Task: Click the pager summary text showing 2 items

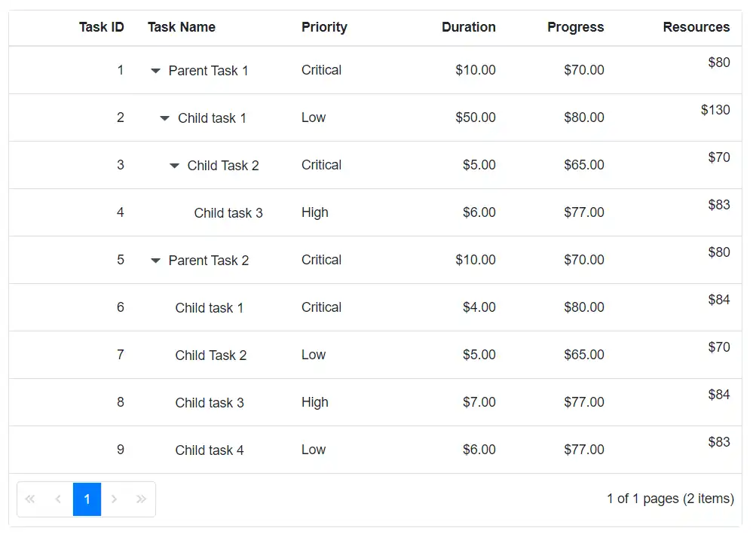Action: point(670,499)
